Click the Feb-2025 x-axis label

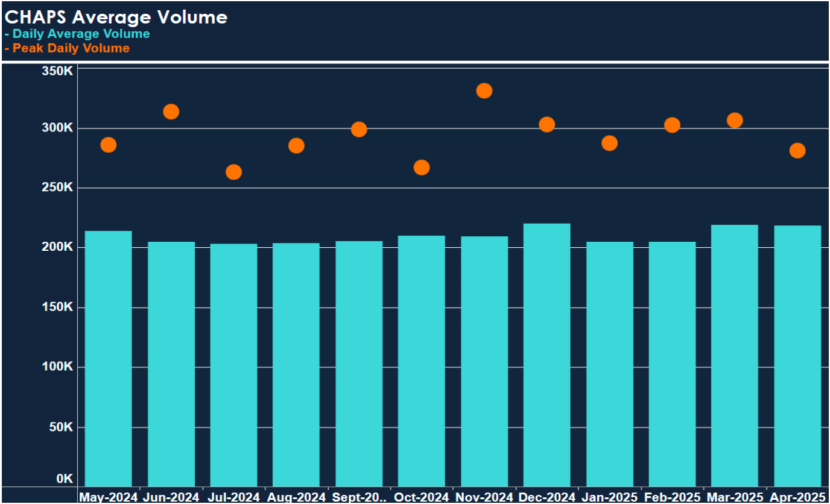point(673,497)
